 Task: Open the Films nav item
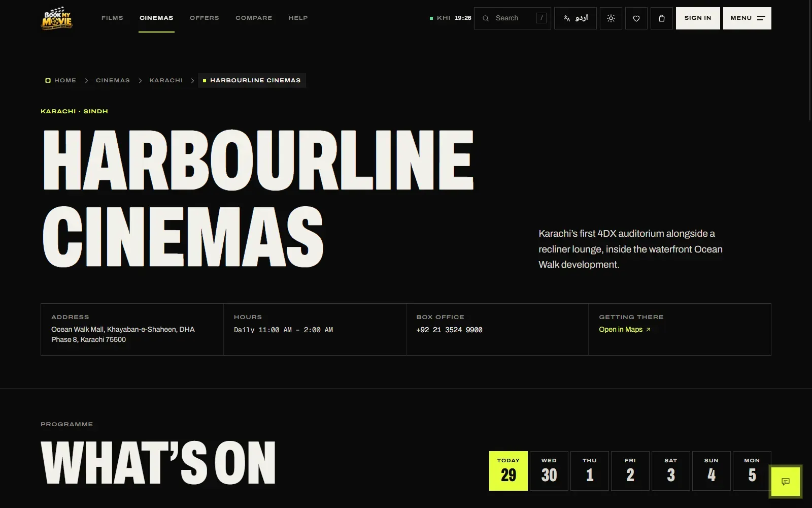pos(112,18)
